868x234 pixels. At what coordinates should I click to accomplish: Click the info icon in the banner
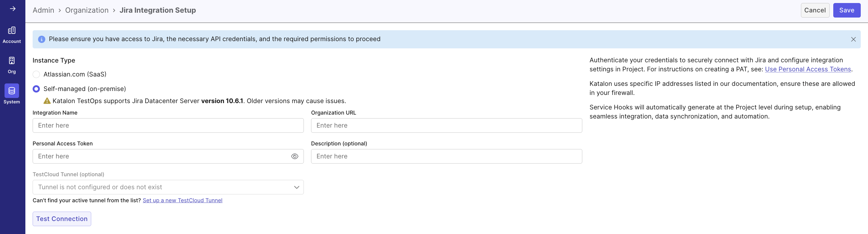41,39
